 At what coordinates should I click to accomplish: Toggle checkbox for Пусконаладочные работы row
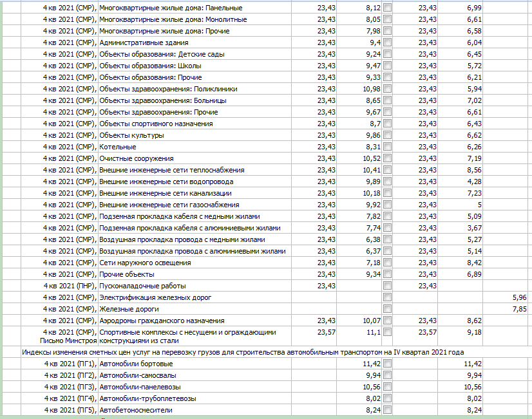click(387, 285)
